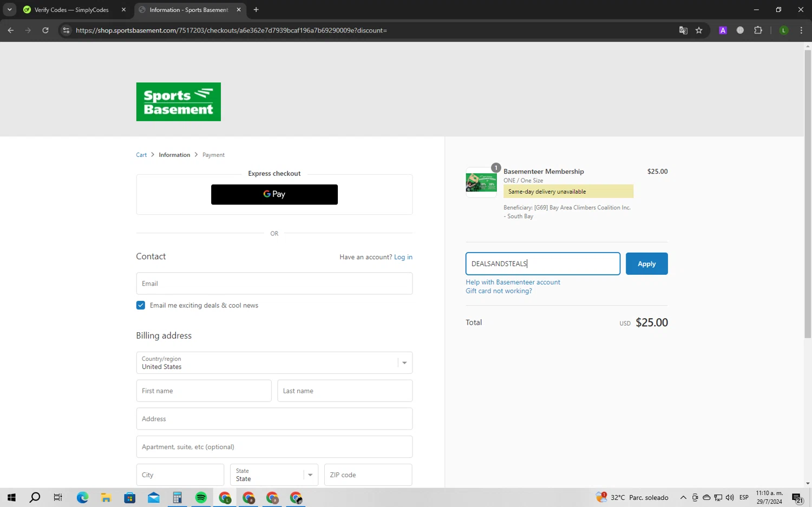Click the page vertical scrollbar
The width and height of the screenshot is (812, 507).
click(808, 195)
